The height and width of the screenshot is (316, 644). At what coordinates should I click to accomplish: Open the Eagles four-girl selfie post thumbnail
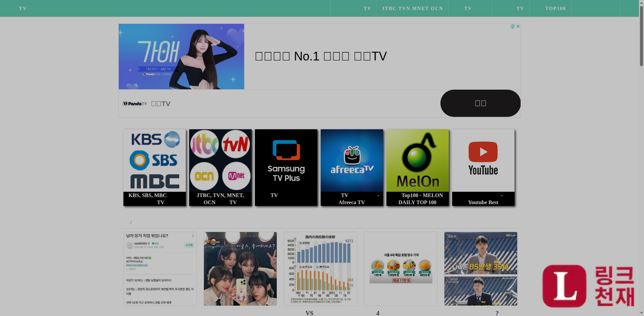click(x=240, y=269)
